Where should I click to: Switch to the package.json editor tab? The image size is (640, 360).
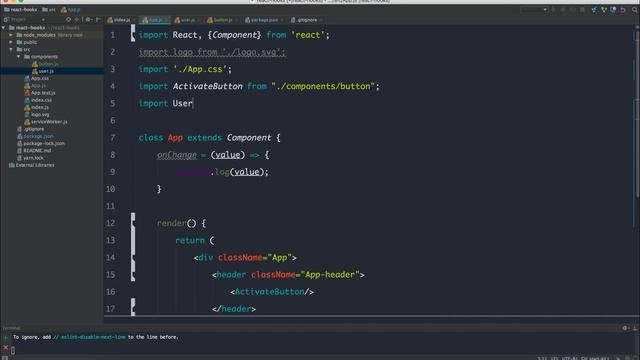263,20
